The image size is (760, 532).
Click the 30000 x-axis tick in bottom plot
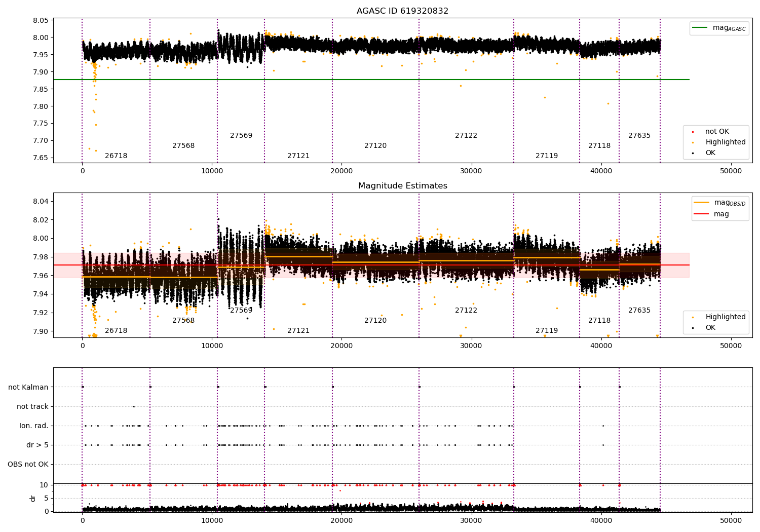472,521
